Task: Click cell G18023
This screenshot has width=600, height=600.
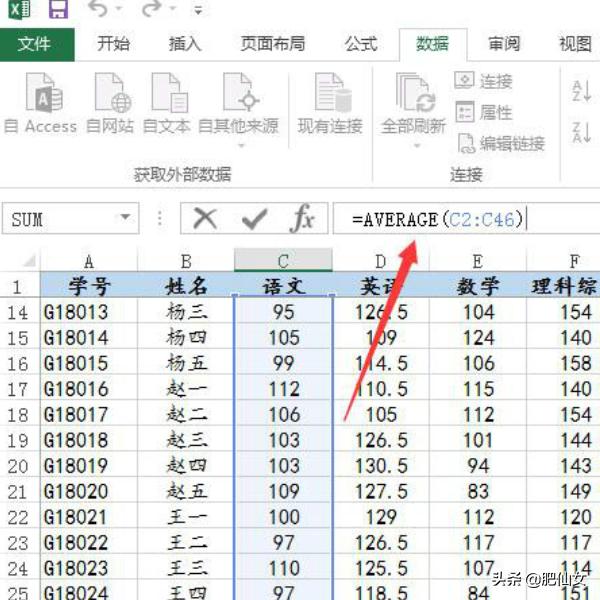Action: tap(89, 569)
